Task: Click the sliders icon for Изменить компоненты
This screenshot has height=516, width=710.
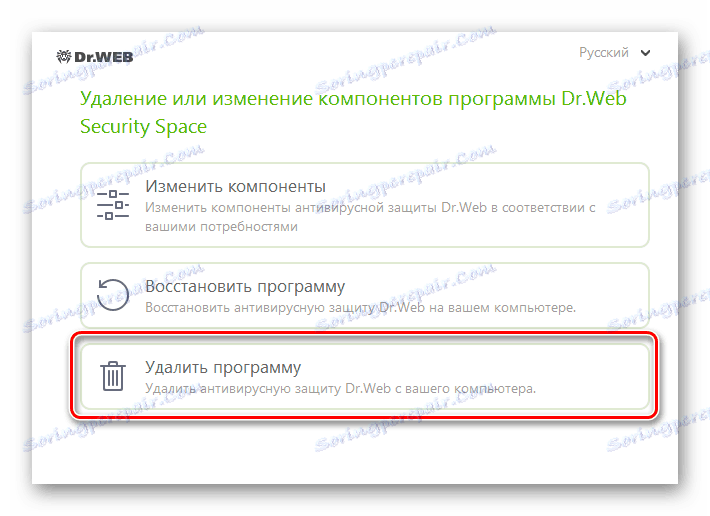Action: (x=113, y=205)
